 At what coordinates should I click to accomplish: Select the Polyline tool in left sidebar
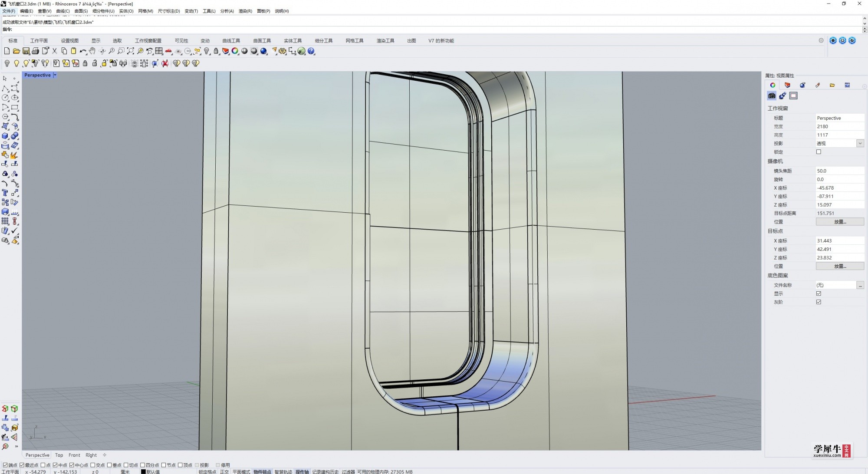point(5,88)
